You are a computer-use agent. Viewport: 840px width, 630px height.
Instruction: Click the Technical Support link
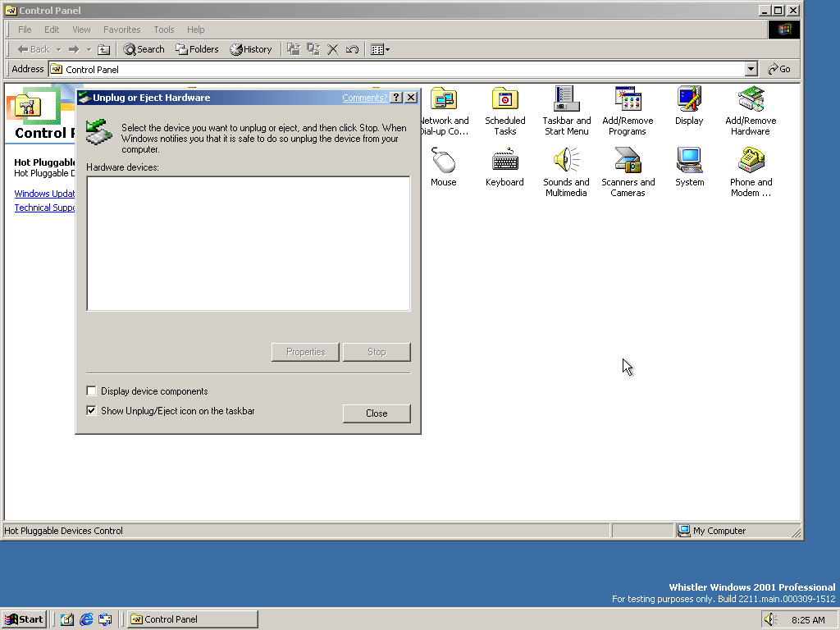44,208
